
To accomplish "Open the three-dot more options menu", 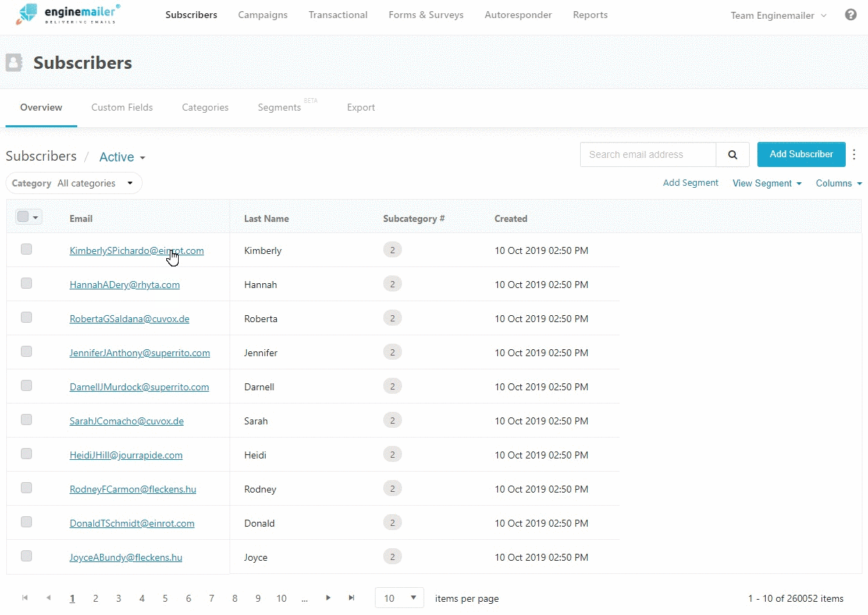I will (x=855, y=154).
